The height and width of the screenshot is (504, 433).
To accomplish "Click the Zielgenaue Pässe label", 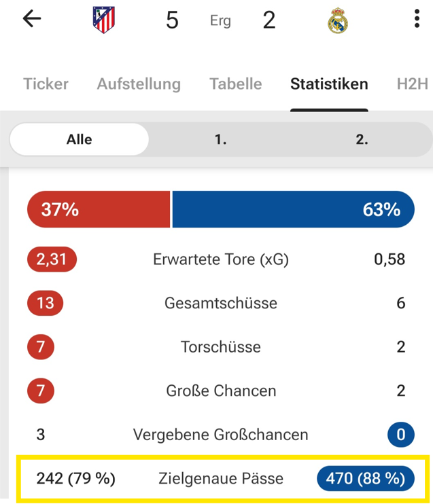I will (x=220, y=479).
